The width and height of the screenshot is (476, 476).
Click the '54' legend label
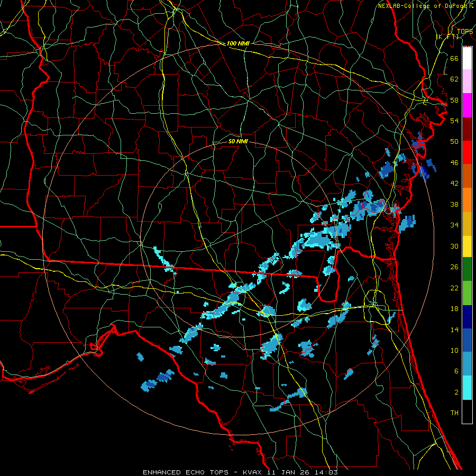coord(454,121)
